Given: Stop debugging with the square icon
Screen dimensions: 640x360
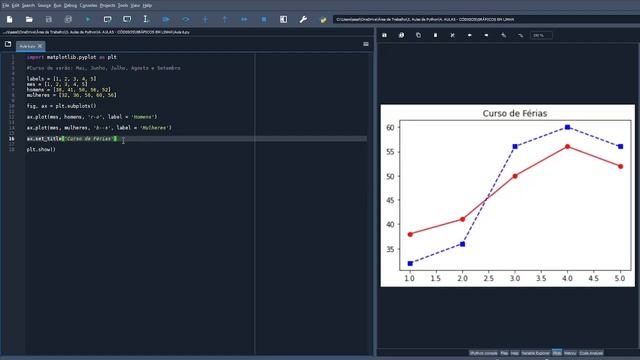Looking at the screenshot, I should (x=264, y=19).
